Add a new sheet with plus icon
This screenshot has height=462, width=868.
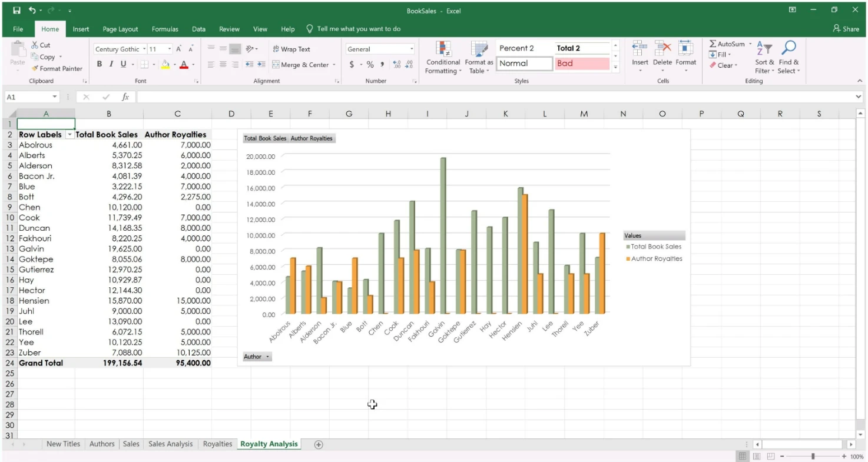coord(319,445)
